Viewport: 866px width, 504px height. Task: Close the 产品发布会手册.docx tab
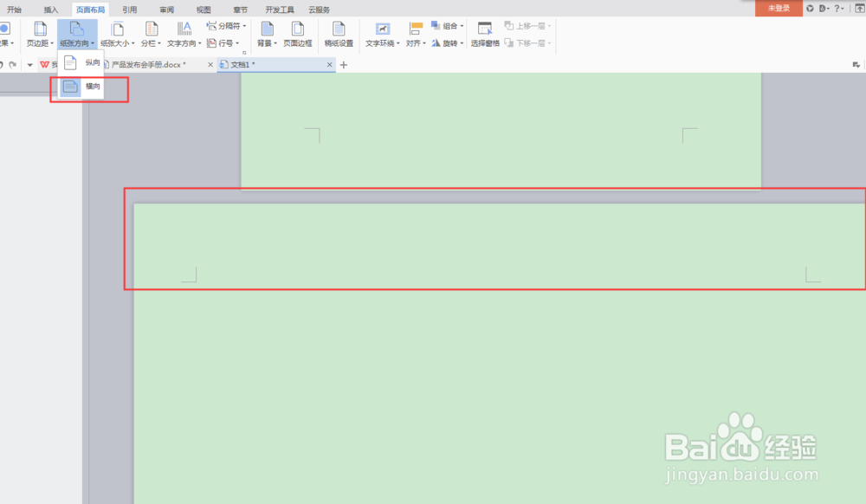coord(210,65)
